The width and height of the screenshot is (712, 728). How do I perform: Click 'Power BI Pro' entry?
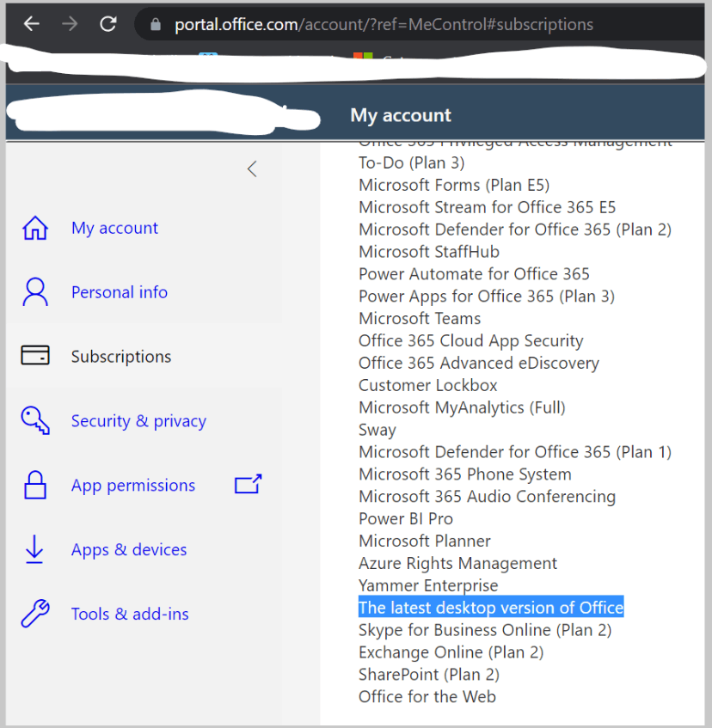pyautogui.click(x=406, y=518)
